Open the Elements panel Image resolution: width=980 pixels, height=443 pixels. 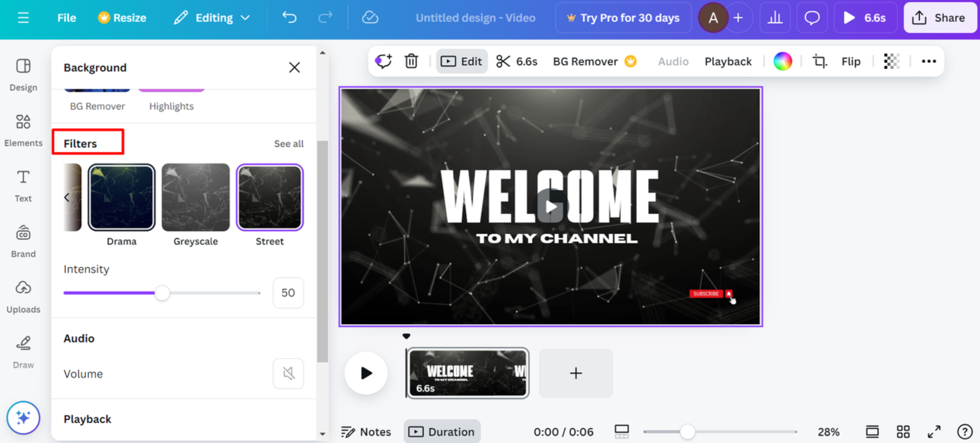(23, 130)
